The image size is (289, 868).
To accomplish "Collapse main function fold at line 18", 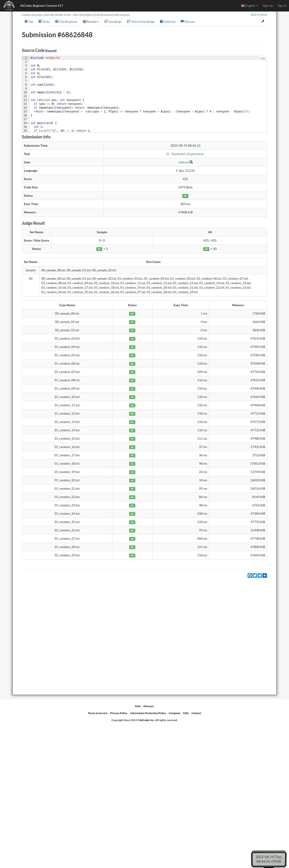I will pos(28,123).
